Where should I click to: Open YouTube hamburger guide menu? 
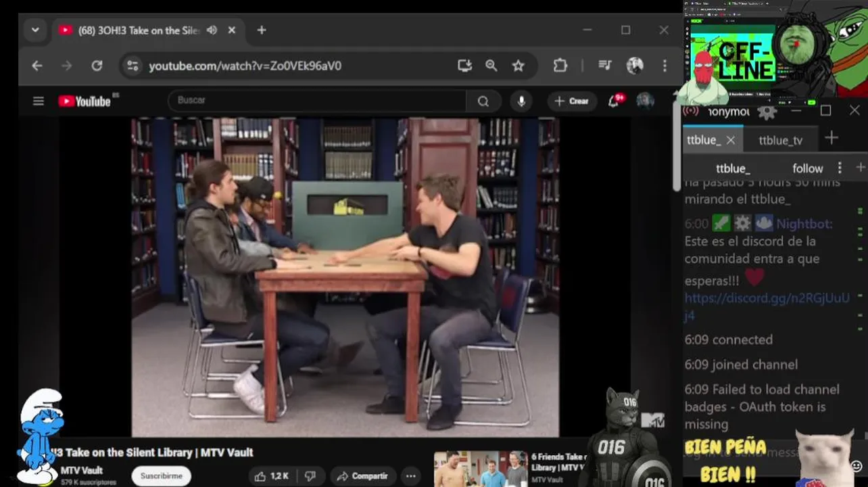[39, 101]
